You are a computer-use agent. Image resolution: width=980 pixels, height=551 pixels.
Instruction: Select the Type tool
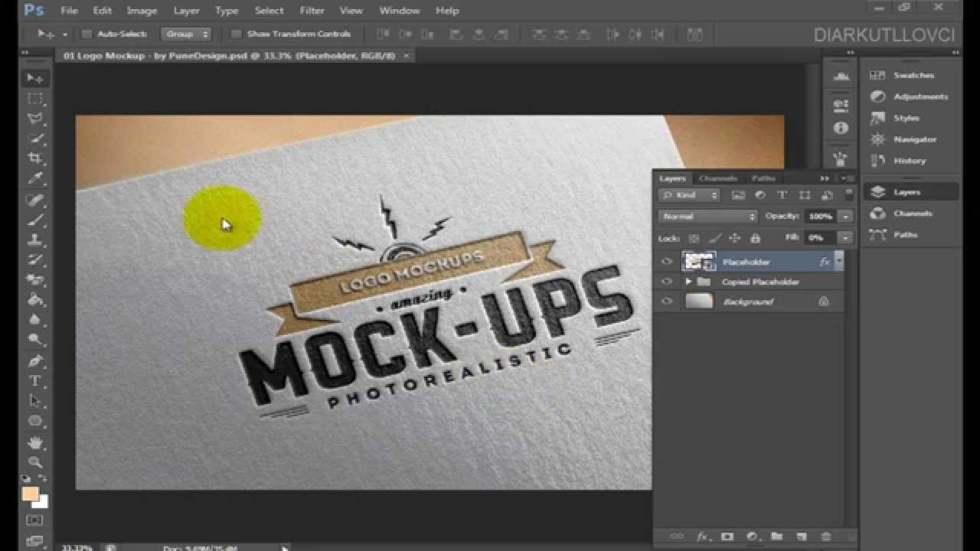[x=35, y=381]
